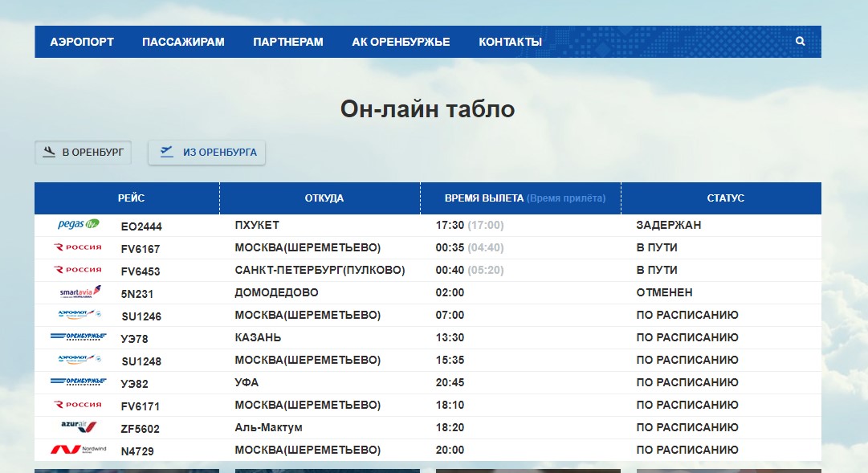Select flight number N4729
Viewport: 868px width, 473px height.
coord(137,451)
